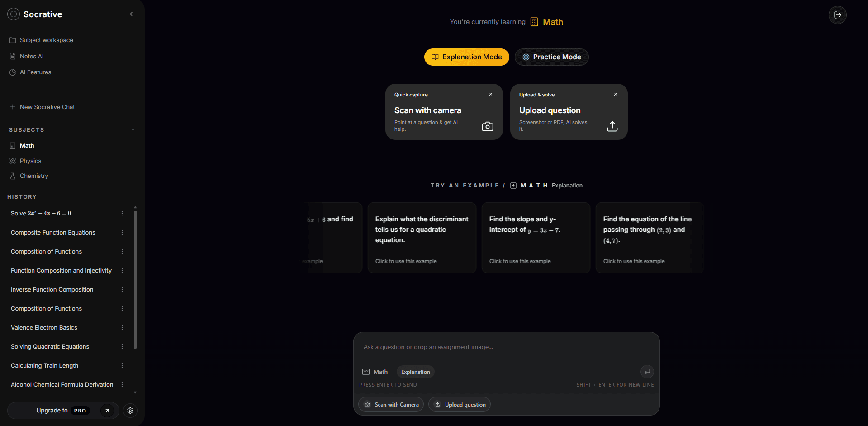
Task: Open the Subject workspace from sidebar
Action: pos(46,40)
